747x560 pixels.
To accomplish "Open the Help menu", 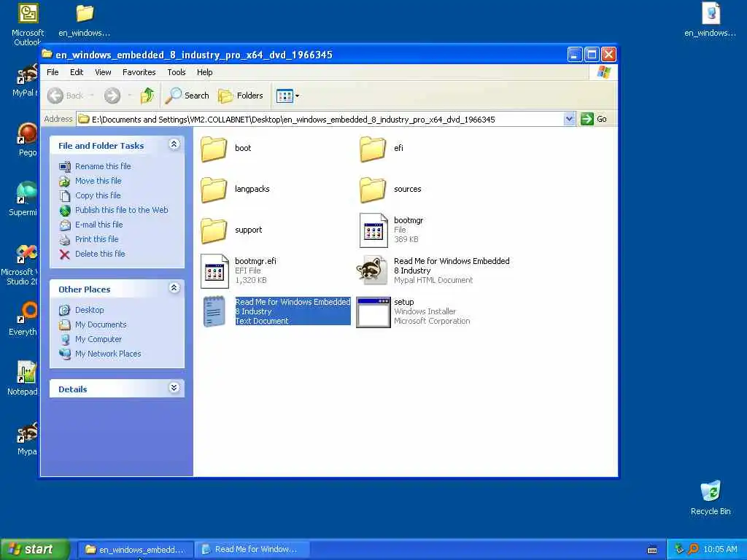I will pos(204,72).
